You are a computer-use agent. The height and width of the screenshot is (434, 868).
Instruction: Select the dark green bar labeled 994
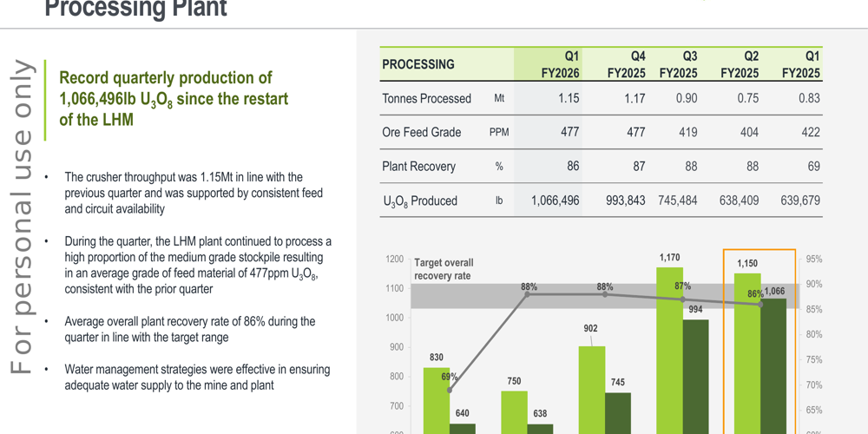click(695, 373)
